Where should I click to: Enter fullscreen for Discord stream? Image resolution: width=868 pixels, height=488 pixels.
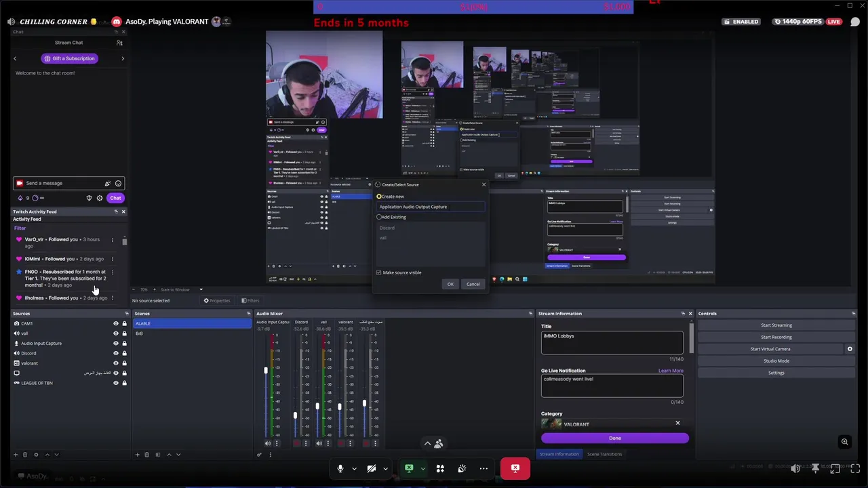pos(855,468)
